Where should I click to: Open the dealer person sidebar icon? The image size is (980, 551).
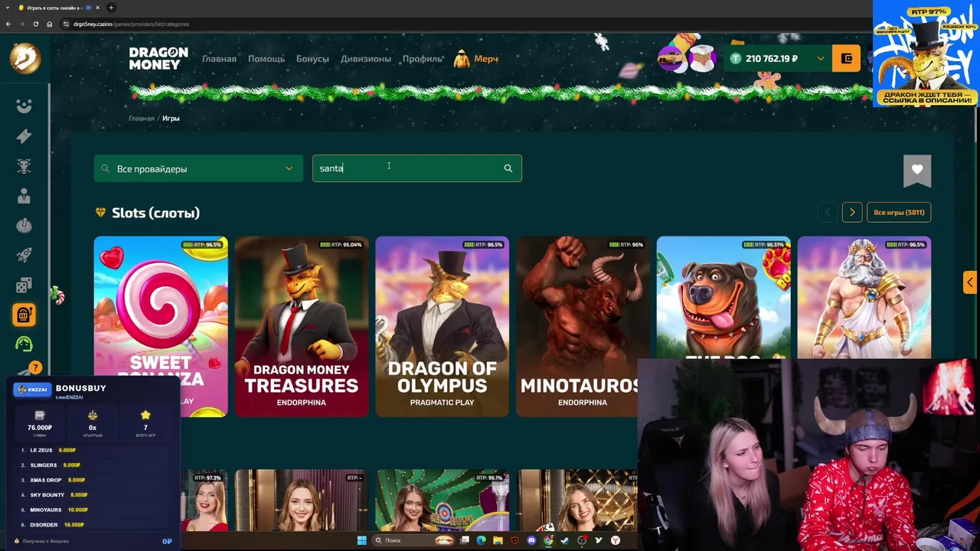(24, 196)
